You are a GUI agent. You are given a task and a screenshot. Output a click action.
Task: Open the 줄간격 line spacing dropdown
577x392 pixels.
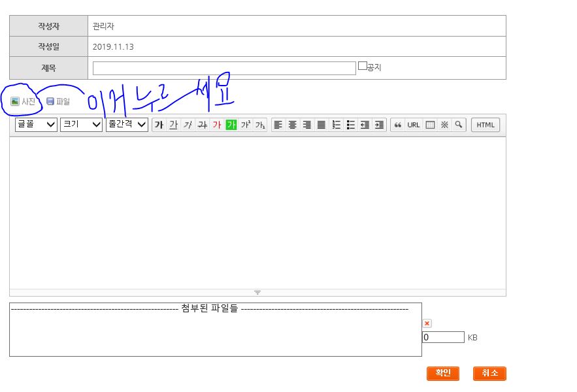[127, 124]
